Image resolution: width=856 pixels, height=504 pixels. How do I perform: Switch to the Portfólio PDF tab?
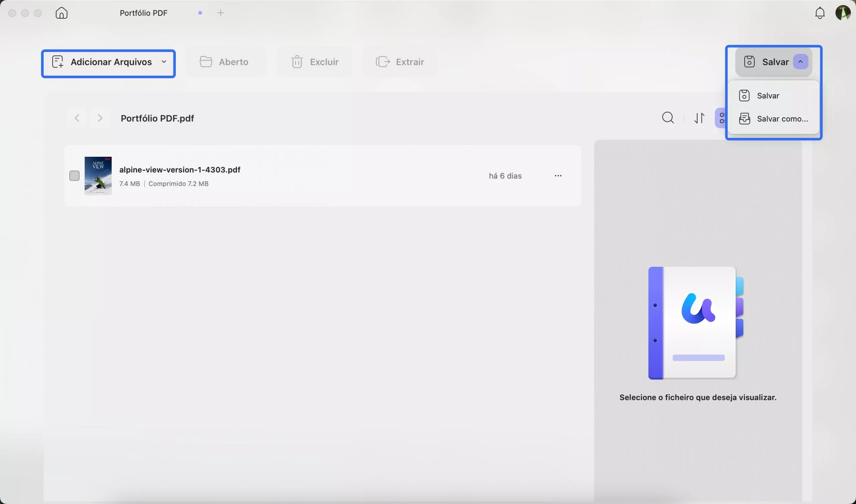(x=144, y=13)
